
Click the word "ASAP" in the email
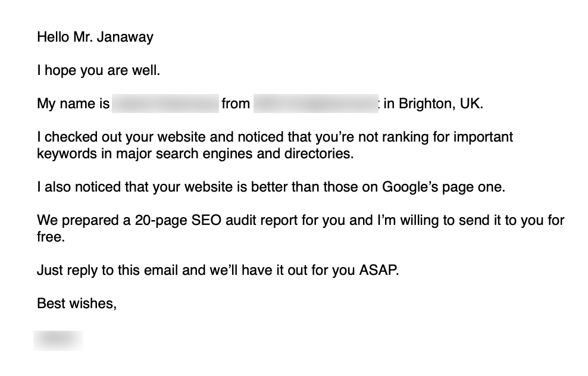tap(377, 270)
